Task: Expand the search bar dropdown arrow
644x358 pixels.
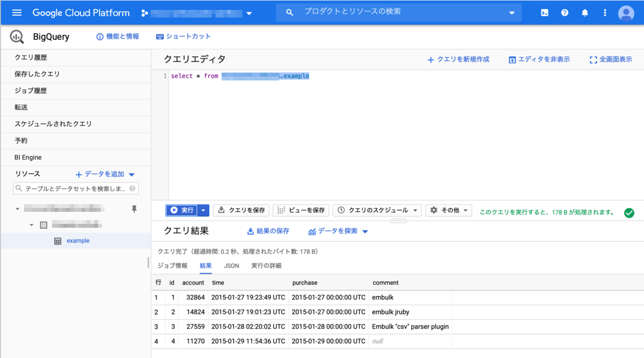Action: click(x=512, y=13)
